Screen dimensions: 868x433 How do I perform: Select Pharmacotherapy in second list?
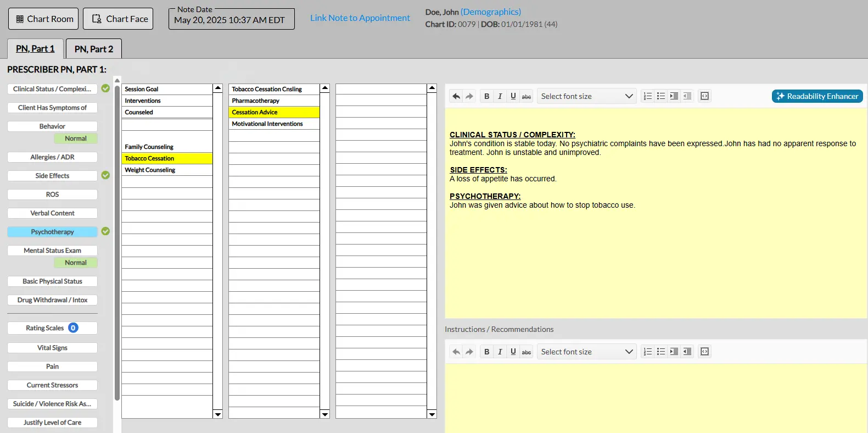coord(274,101)
